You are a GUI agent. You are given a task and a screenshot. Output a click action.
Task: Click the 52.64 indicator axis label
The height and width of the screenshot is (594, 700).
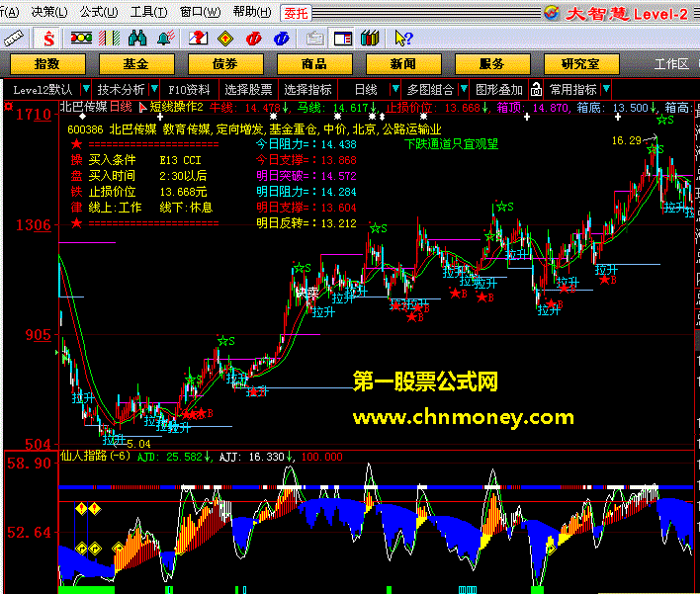(29, 533)
